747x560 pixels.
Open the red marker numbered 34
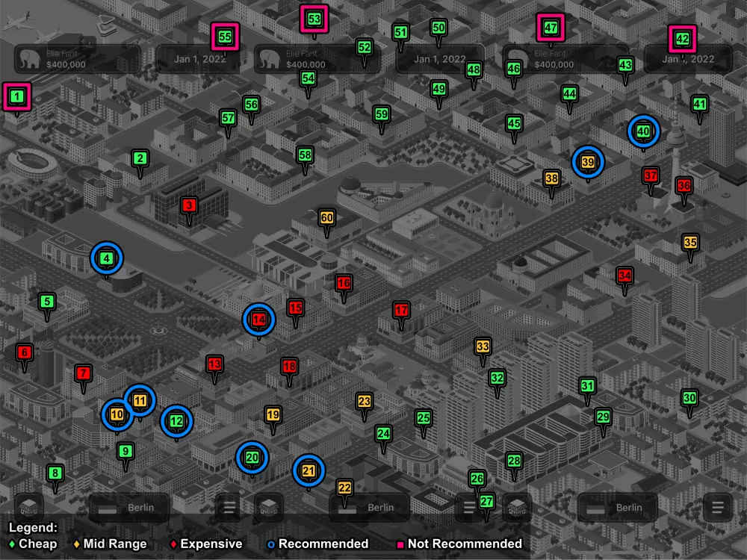pyautogui.click(x=624, y=276)
